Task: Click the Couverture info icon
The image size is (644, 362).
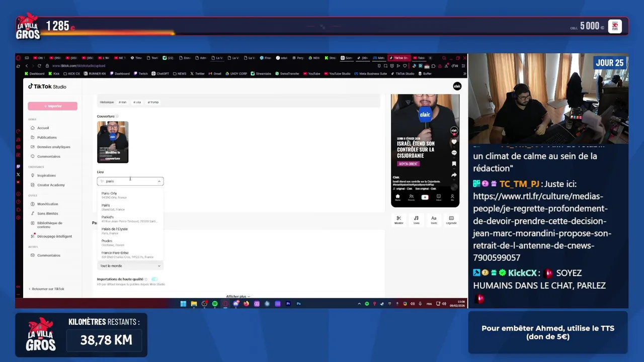Action: [x=117, y=116]
